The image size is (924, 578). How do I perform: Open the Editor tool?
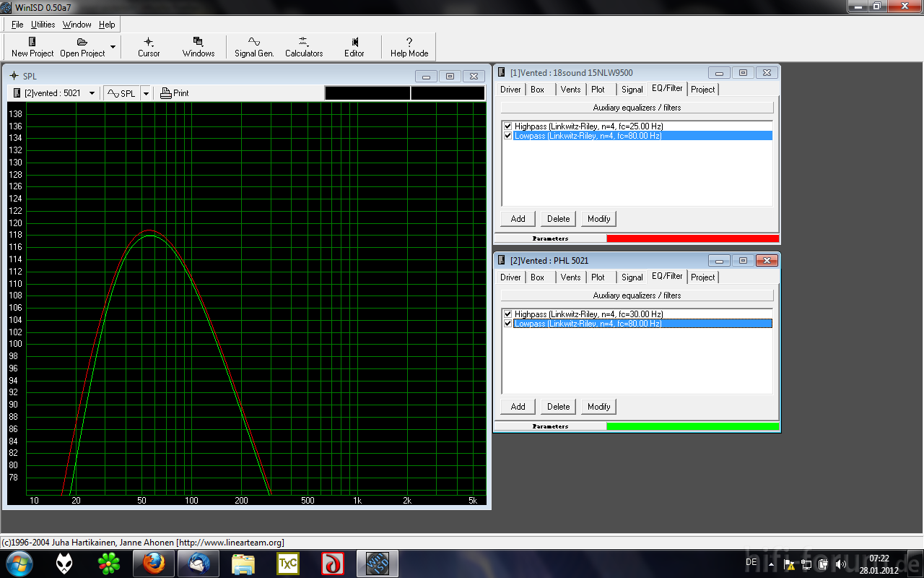pyautogui.click(x=354, y=47)
